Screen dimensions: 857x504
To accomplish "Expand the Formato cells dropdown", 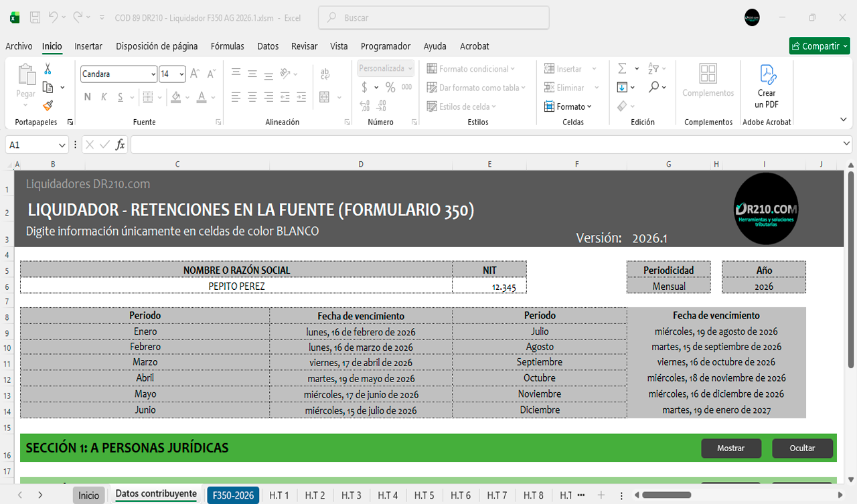I will [x=574, y=106].
